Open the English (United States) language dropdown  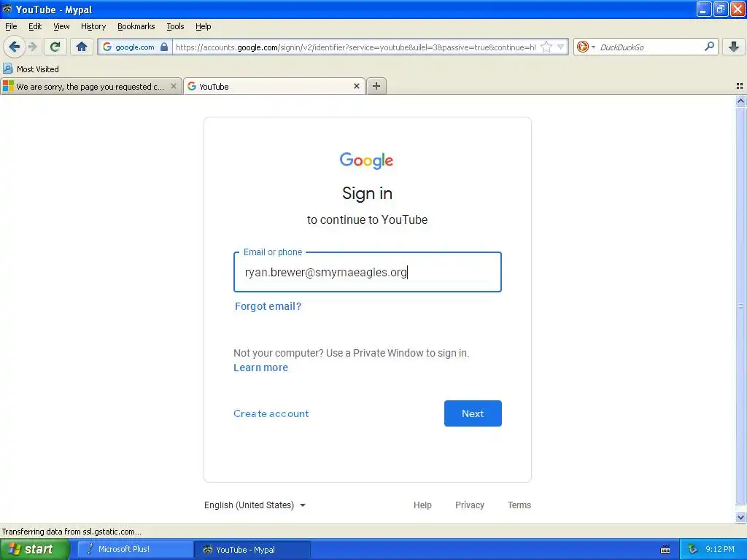point(255,505)
